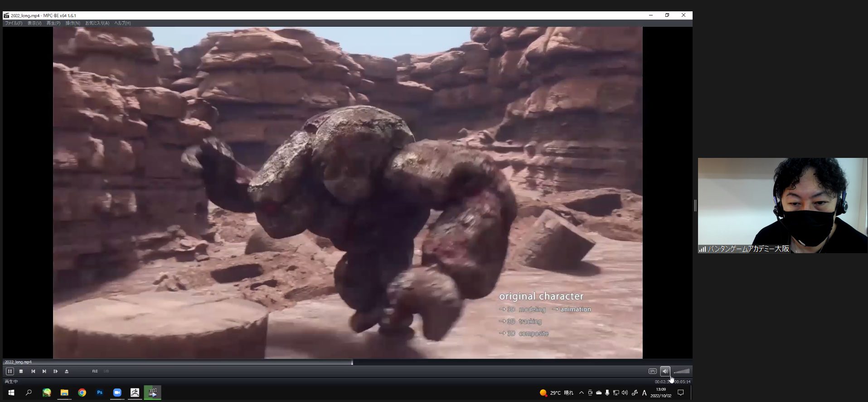The image size is (868, 402).
Task: Toggle IME input mode A indicator
Action: (644, 393)
